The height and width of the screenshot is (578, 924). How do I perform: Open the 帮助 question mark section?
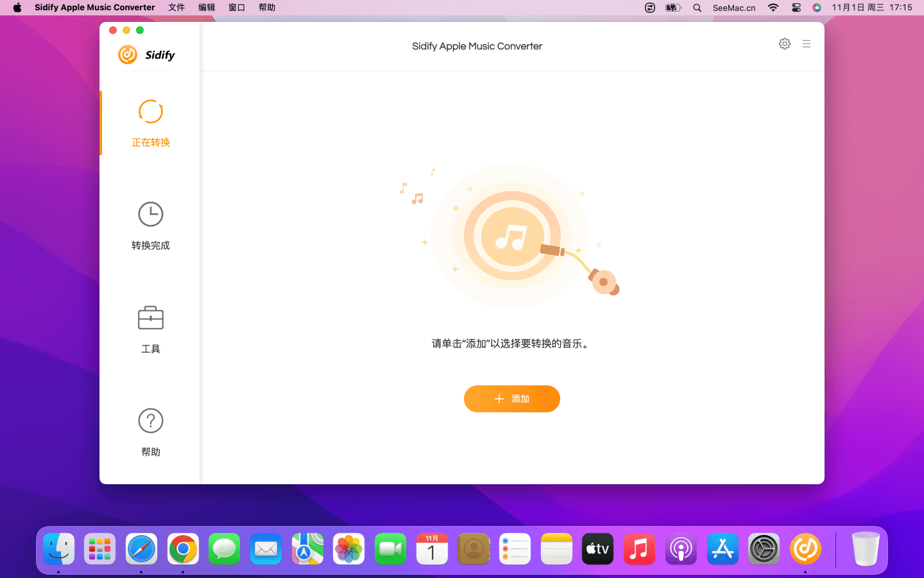coord(150,421)
